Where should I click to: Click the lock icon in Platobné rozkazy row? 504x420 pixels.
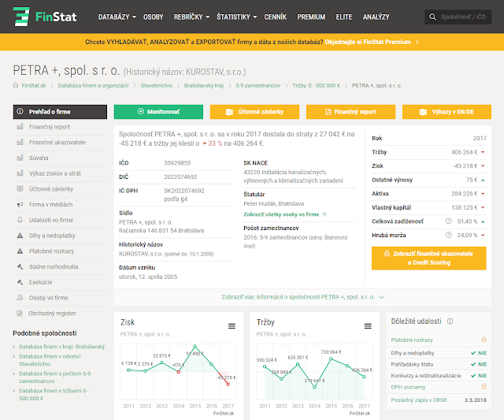484,340
